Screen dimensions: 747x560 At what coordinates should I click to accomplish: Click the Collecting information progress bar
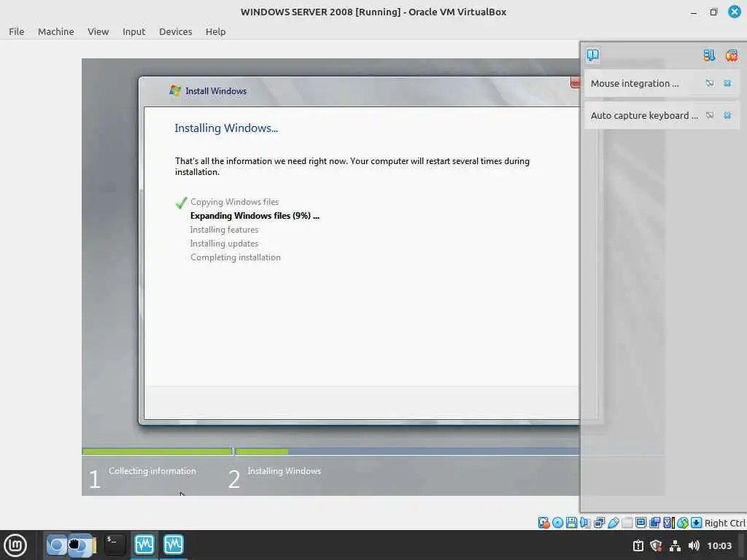[158, 451]
